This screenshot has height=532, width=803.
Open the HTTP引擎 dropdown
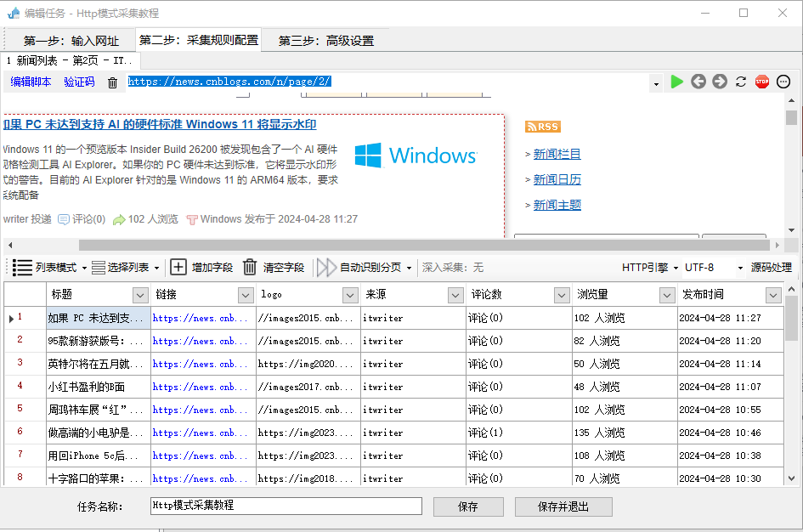click(x=649, y=268)
